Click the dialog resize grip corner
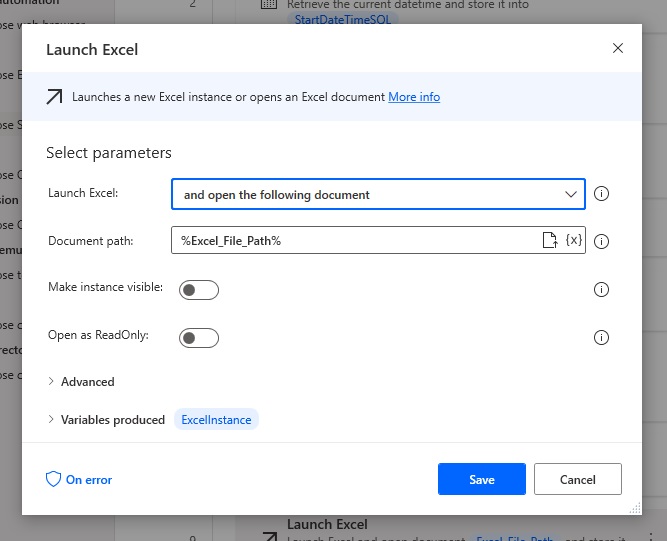Screen dimensions: 667x541 pos(635,508)
